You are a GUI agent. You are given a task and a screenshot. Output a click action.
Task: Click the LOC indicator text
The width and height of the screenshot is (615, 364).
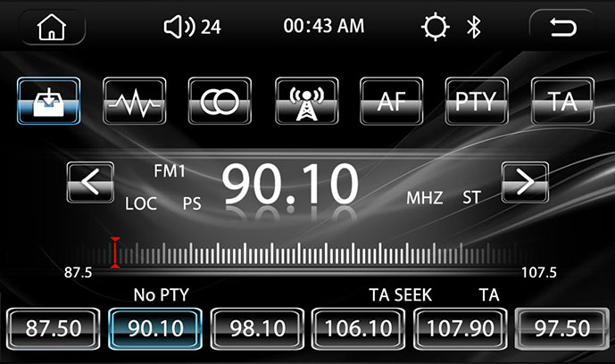(141, 203)
